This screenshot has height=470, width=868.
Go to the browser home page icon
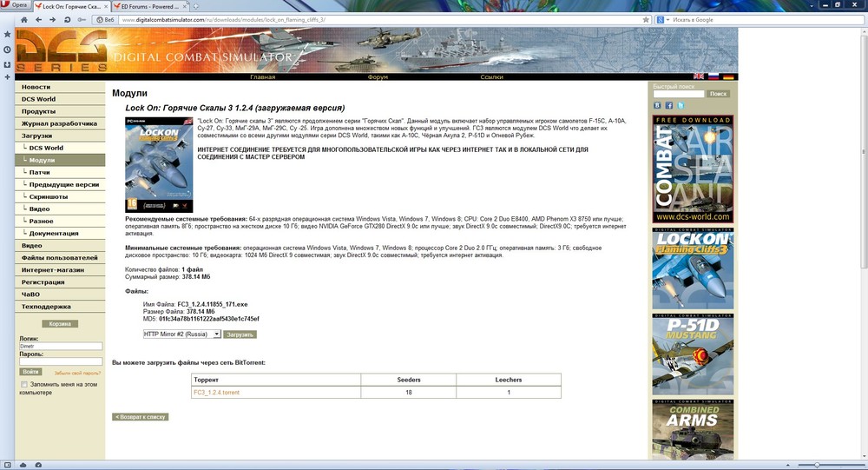[23, 20]
